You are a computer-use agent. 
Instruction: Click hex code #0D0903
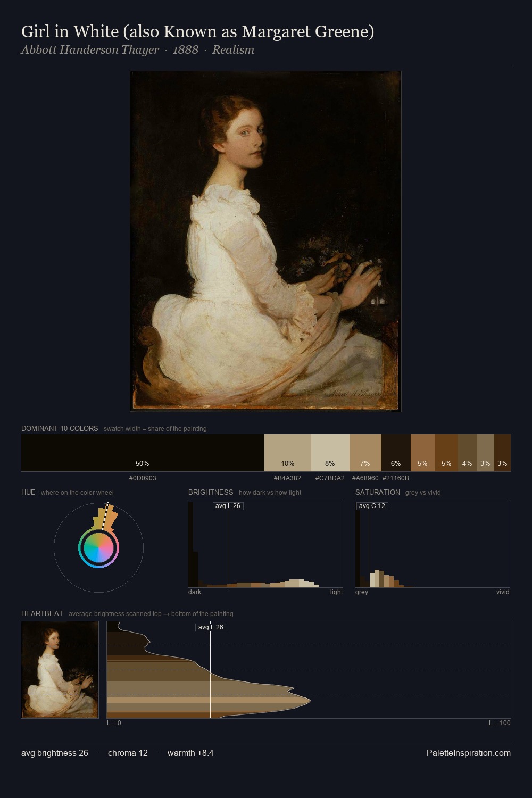[x=143, y=478]
